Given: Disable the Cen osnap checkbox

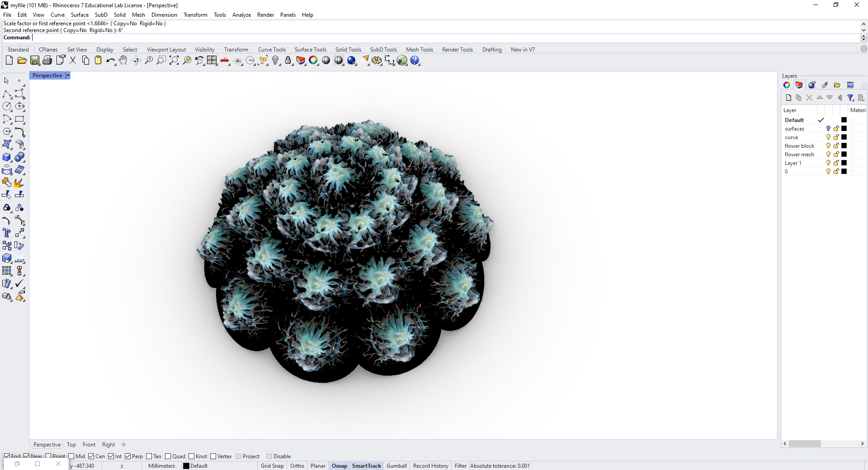Looking at the screenshot, I should [91, 456].
